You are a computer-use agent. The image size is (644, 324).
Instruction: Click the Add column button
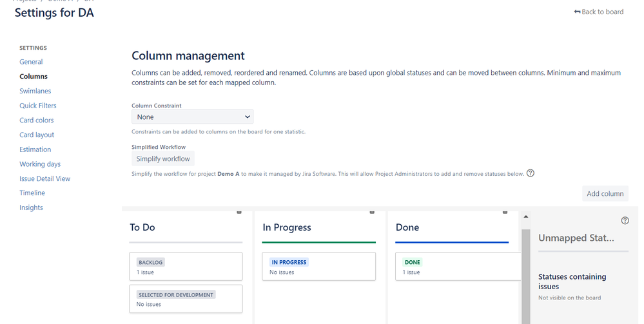(605, 193)
